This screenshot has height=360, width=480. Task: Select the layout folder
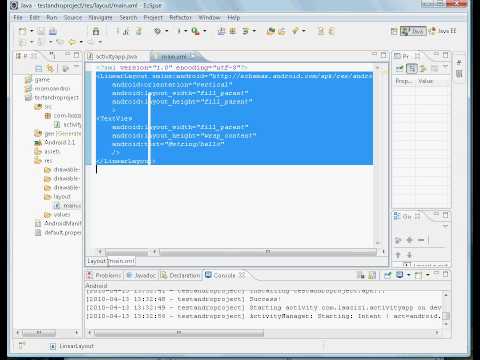[62, 197]
